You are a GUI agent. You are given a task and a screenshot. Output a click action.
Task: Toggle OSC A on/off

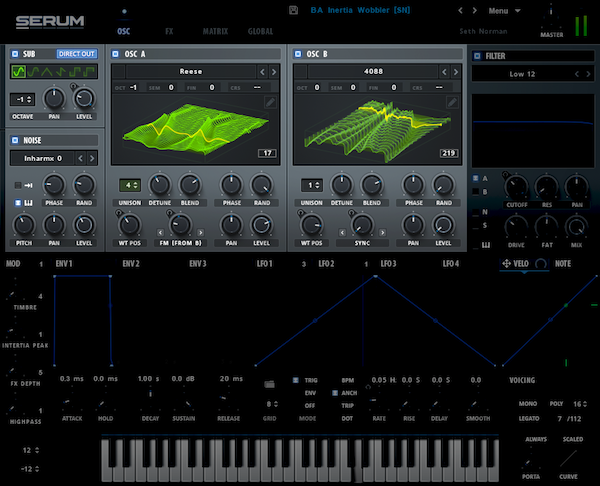pyautogui.click(x=115, y=54)
